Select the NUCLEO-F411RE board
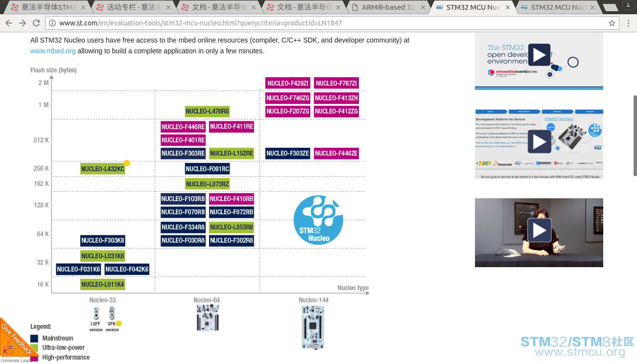Viewport: 637px width, 364px height. [x=232, y=127]
